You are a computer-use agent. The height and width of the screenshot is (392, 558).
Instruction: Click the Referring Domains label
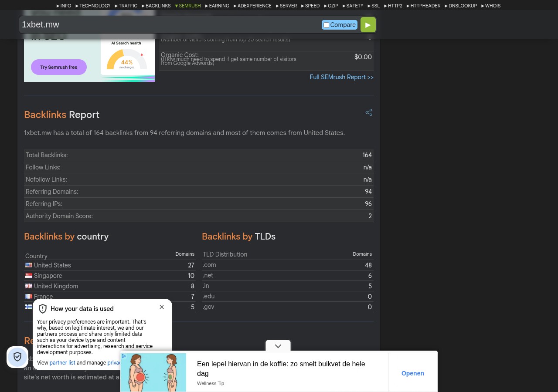pos(52,192)
